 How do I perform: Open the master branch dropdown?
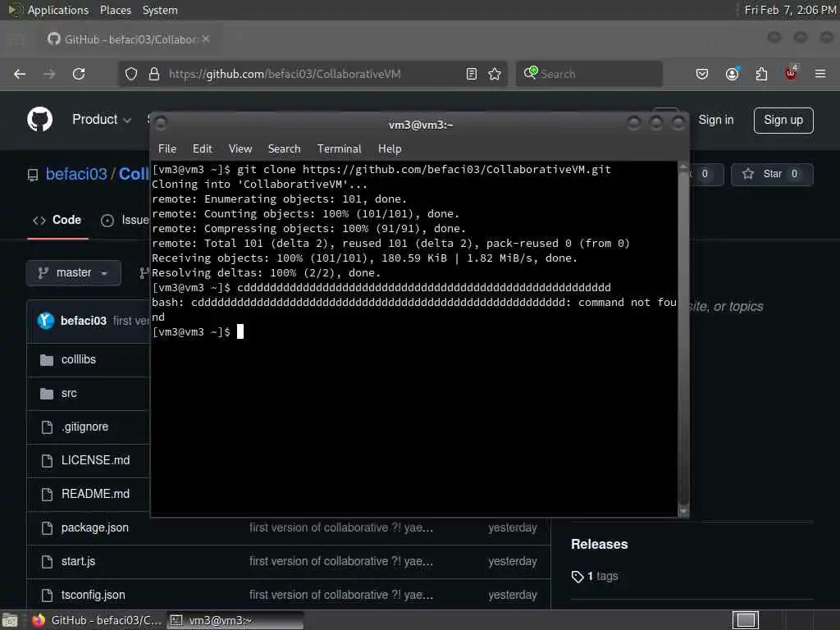[x=74, y=272]
